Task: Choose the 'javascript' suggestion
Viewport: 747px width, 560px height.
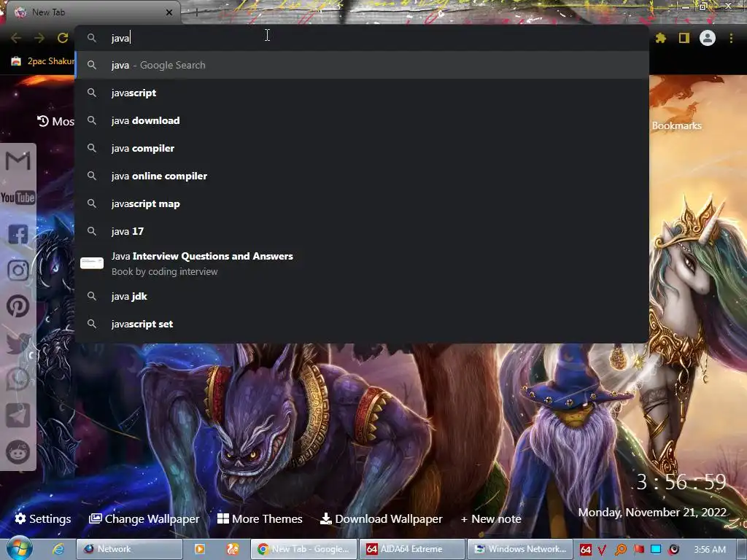Action: (362, 93)
